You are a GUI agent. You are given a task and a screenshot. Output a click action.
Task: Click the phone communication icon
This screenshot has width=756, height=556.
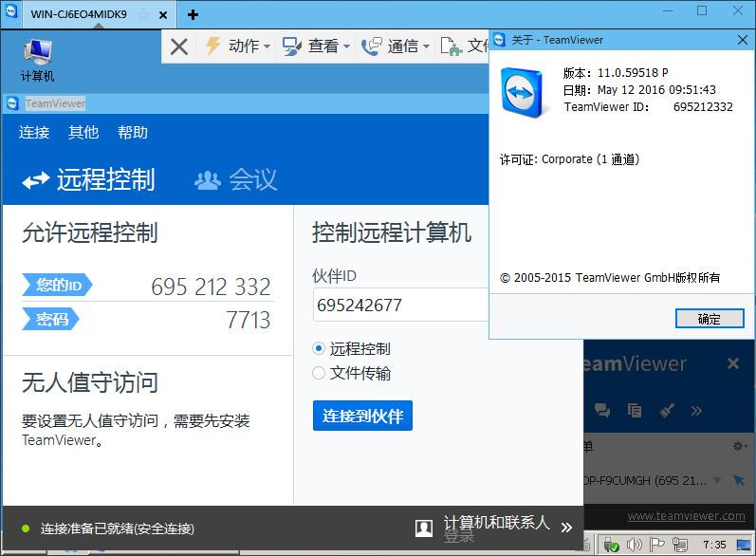click(371, 46)
